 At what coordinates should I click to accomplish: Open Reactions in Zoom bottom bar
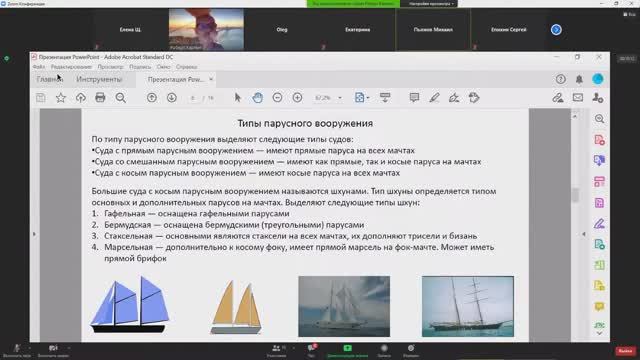pyautogui.click(x=411, y=350)
